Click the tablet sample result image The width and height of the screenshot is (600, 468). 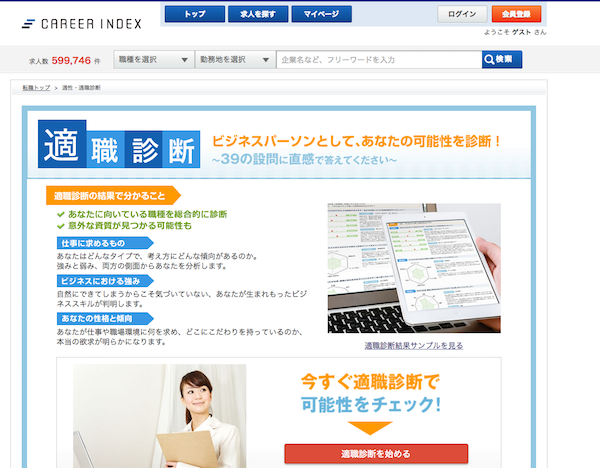(x=414, y=268)
